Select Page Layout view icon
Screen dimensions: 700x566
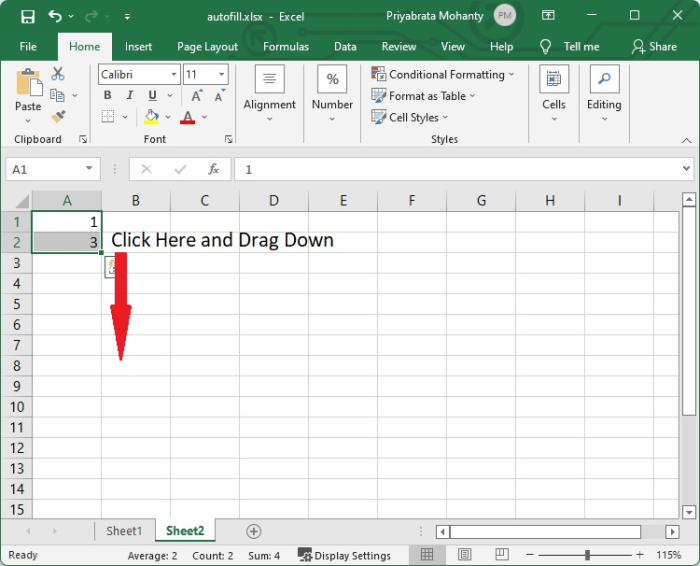(464, 555)
